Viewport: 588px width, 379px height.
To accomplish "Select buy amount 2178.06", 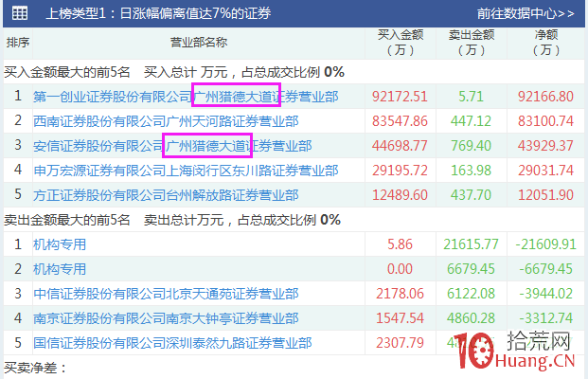I will pyautogui.click(x=400, y=294).
